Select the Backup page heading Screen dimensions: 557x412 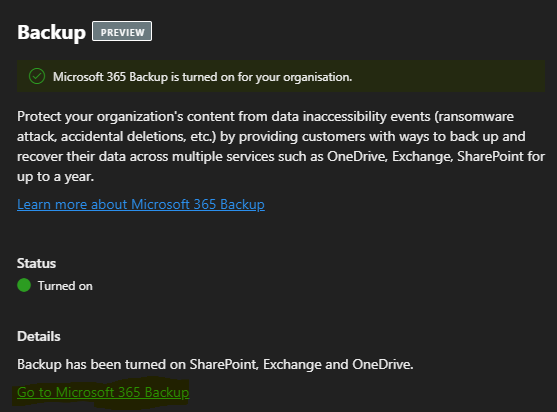52,32
